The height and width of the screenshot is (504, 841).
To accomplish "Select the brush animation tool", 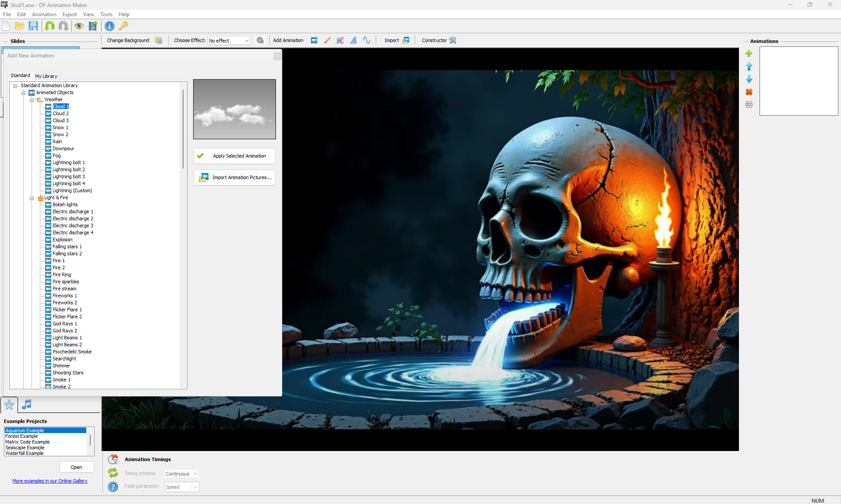I will coord(327,40).
